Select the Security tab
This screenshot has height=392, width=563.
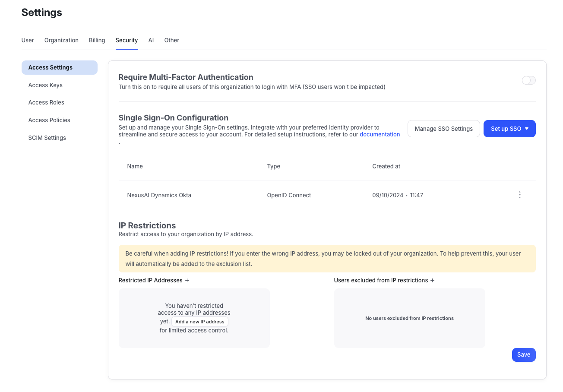pyautogui.click(x=127, y=40)
